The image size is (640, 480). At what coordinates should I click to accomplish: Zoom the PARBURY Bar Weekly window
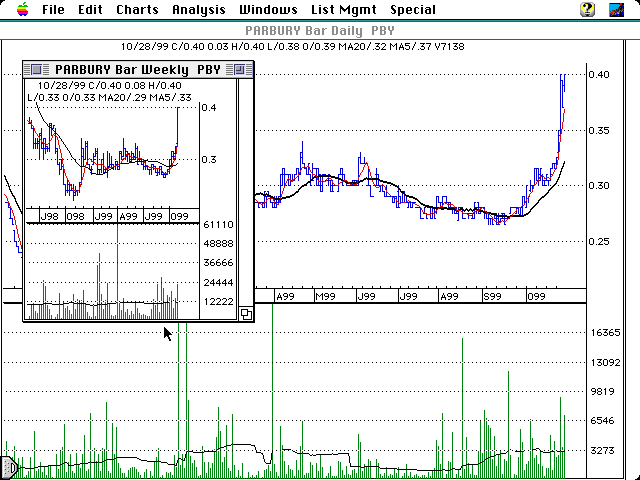(x=239, y=69)
